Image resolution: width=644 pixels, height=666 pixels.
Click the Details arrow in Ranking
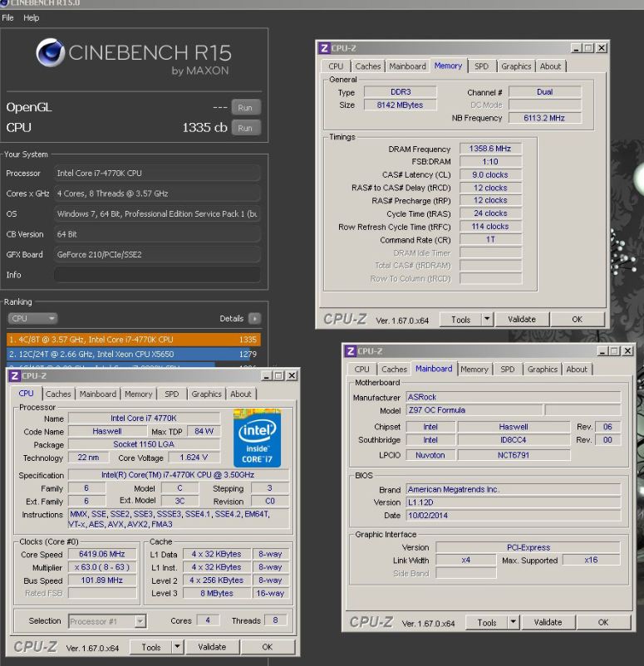pyautogui.click(x=254, y=318)
